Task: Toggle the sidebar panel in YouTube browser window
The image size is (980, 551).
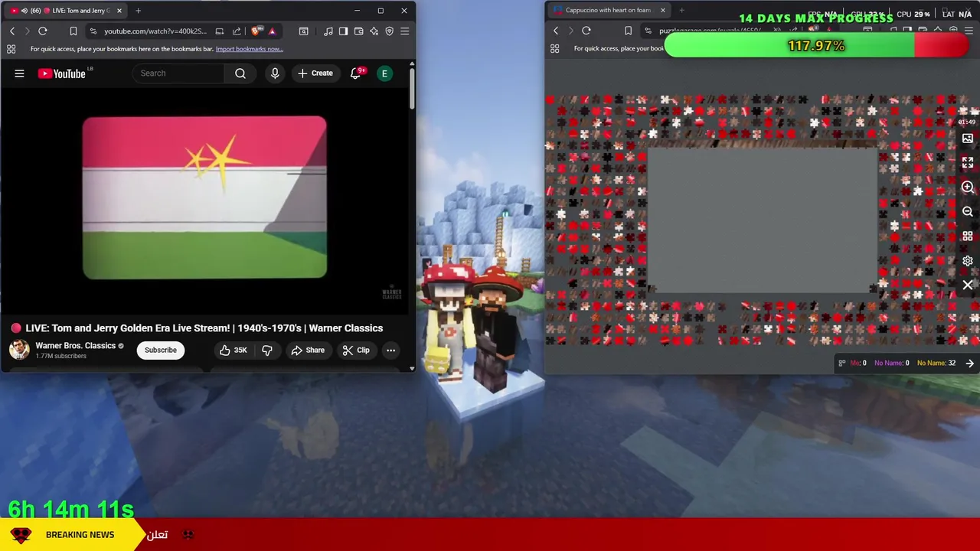Action: (343, 31)
